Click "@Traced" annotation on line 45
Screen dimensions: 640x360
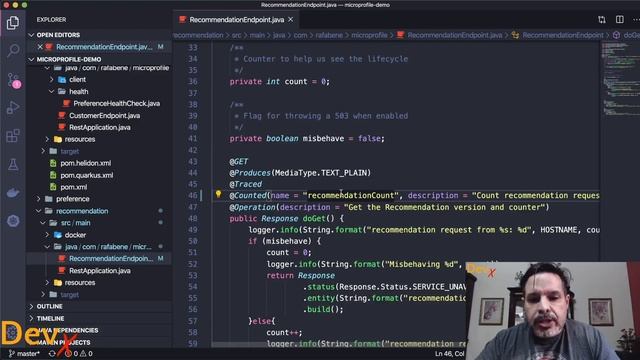(x=245, y=184)
